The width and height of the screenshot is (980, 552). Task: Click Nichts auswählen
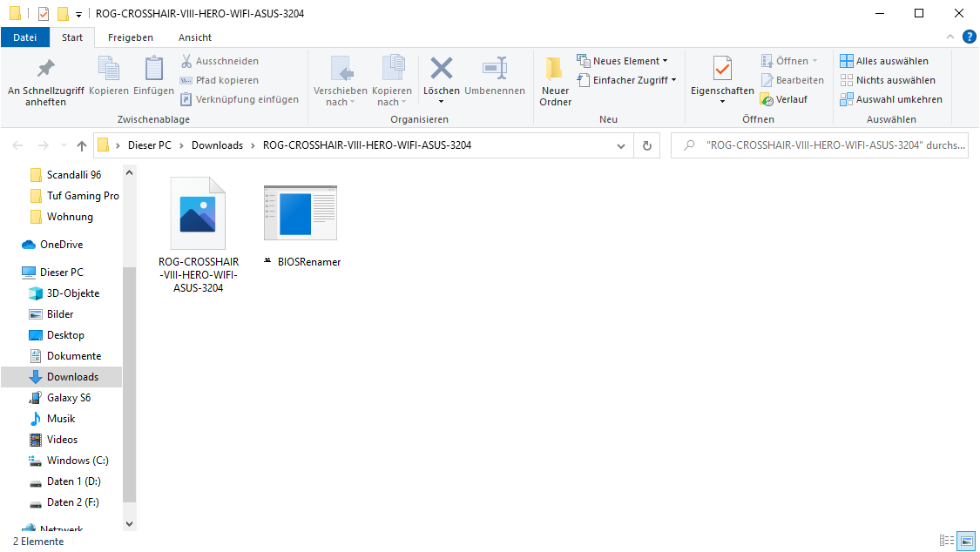click(888, 80)
